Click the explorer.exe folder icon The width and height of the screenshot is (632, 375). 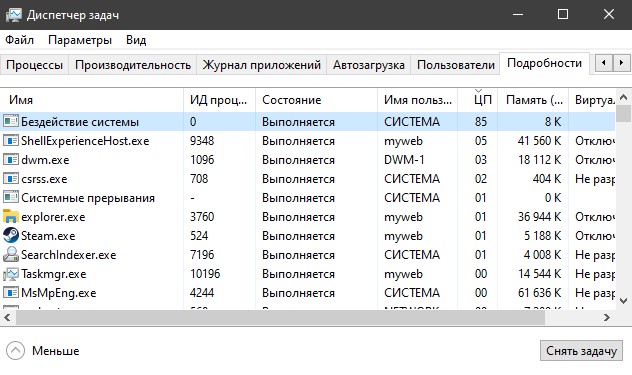click(x=10, y=217)
